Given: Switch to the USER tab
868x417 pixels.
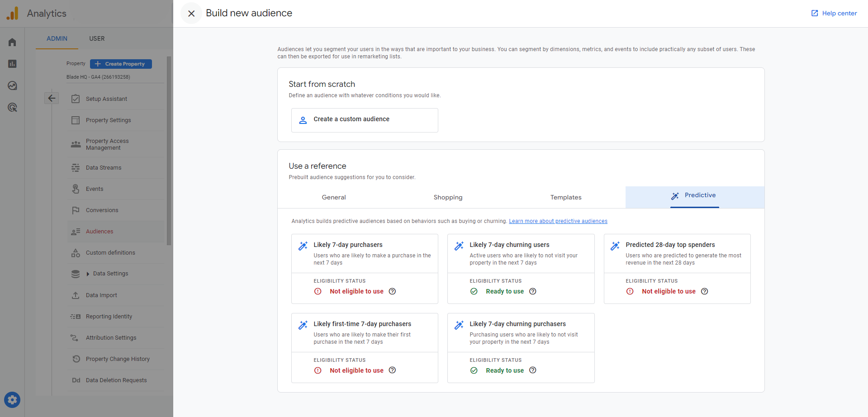Looking at the screenshot, I should point(97,38).
